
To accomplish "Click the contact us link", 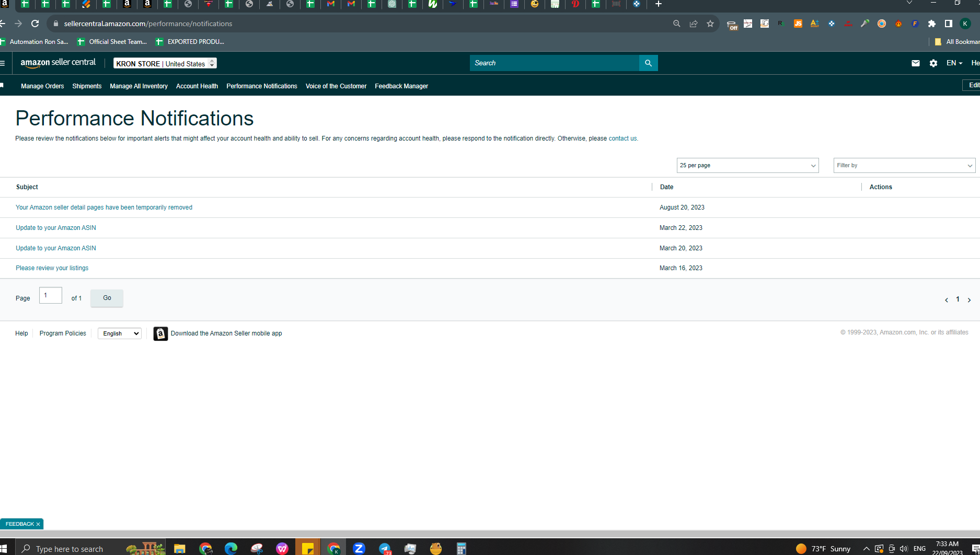I will click(x=622, y=138).
